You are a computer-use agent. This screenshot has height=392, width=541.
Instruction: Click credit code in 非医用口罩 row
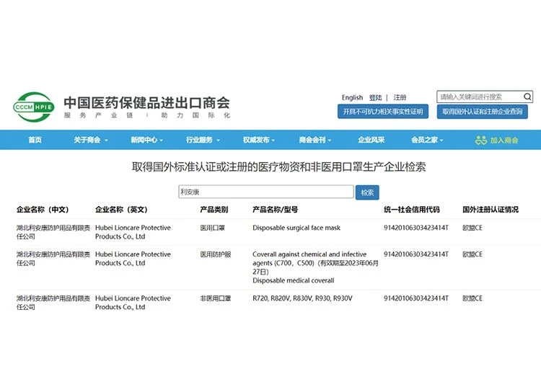coord(416,298)
